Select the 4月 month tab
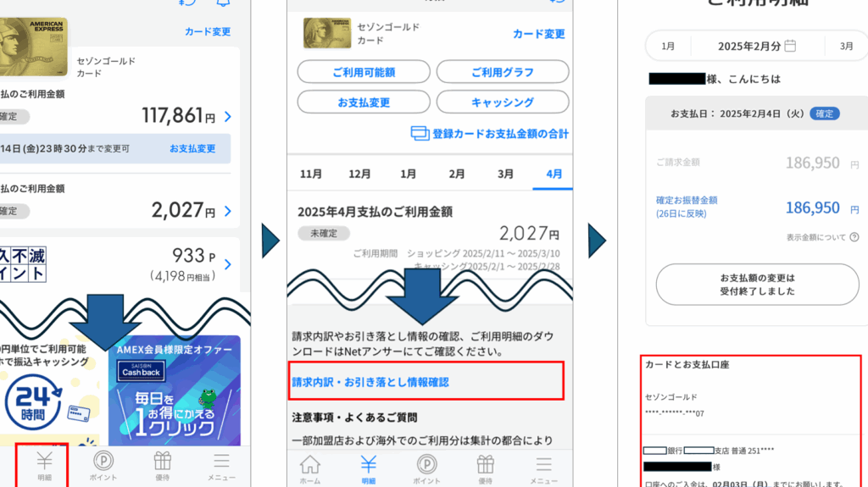This screenshot has height=487, width=868. coord(554,174)
